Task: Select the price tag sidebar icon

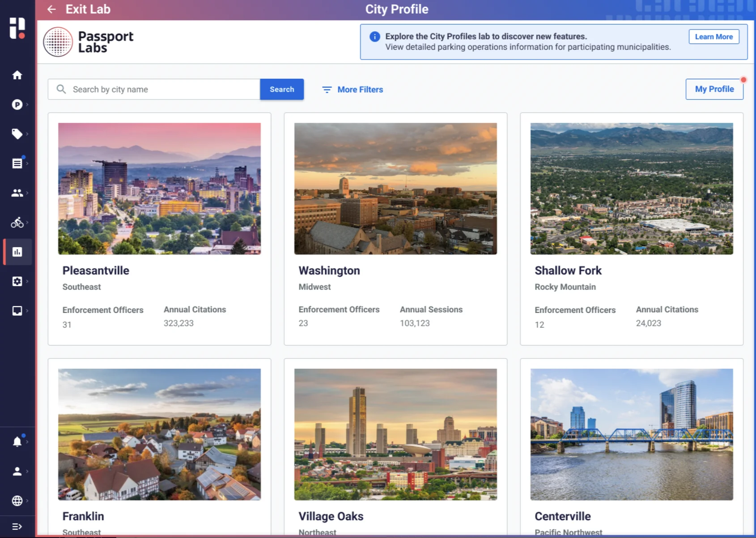Action: [x=17, y=134]
